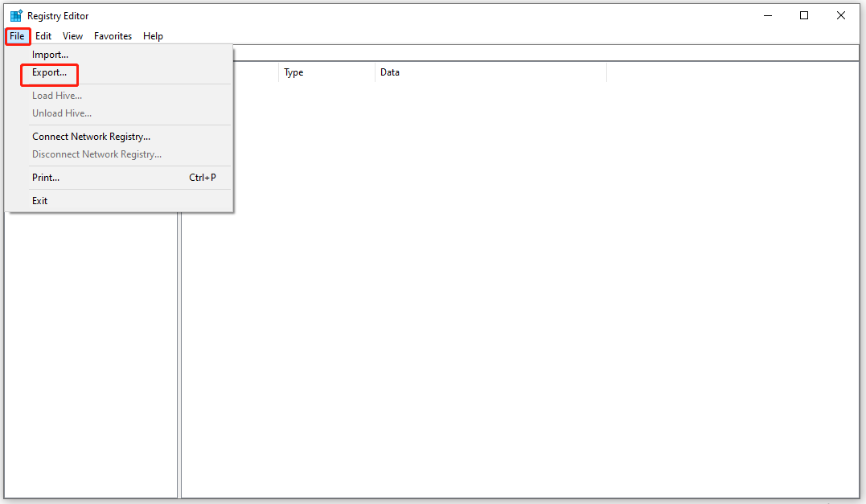866x504 pixels.
Task: Click the Data column header
Action: coord(491,72)
